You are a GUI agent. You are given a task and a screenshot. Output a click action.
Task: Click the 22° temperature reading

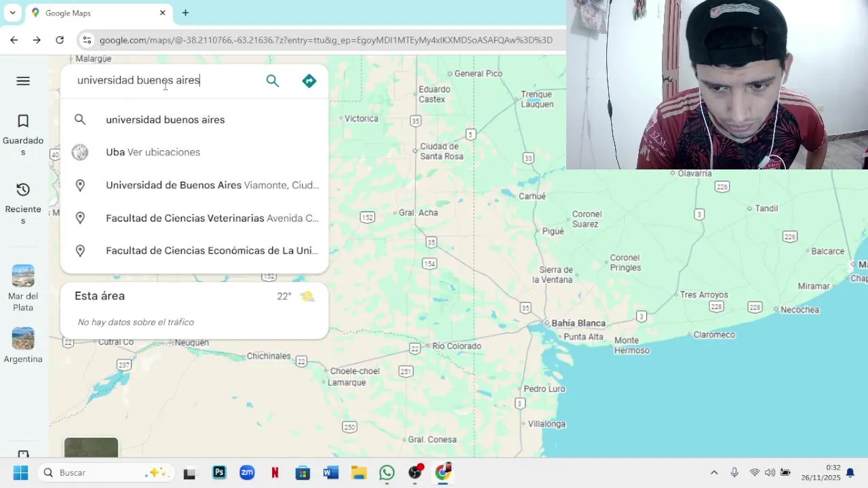pyautogui.click(x=284, y=296)
